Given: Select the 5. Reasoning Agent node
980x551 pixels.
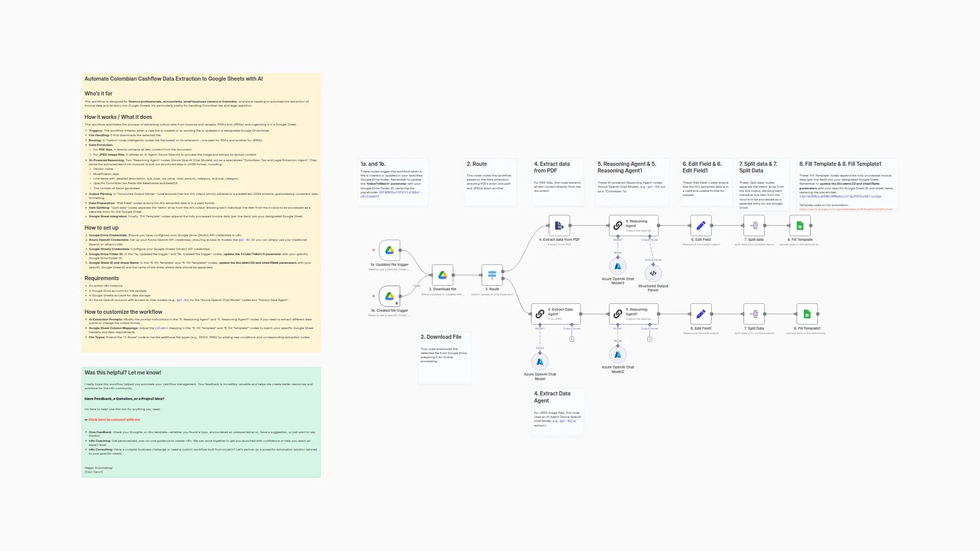Looking at the screenshot, I should pyautogui.click(x=633, y=224).
